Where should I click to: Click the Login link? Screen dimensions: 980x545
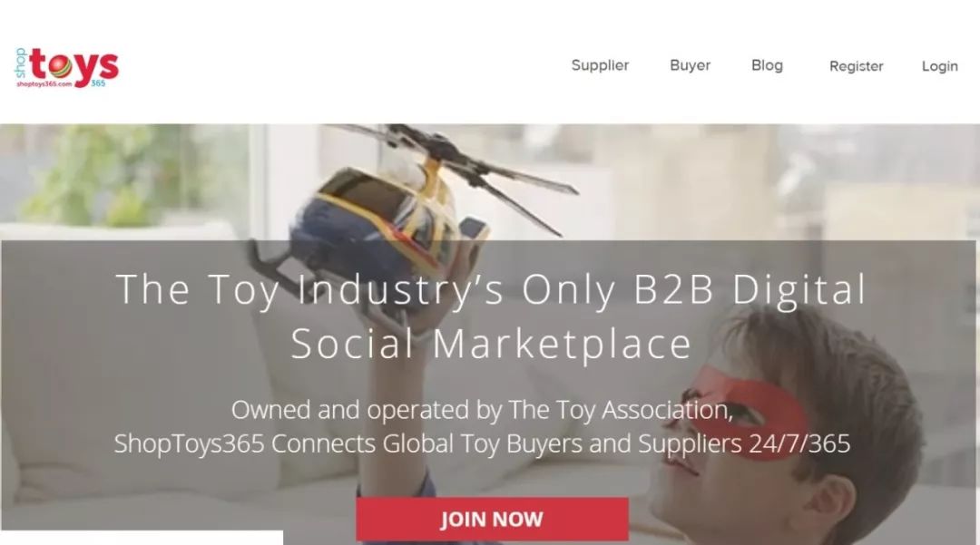[939, 66]
